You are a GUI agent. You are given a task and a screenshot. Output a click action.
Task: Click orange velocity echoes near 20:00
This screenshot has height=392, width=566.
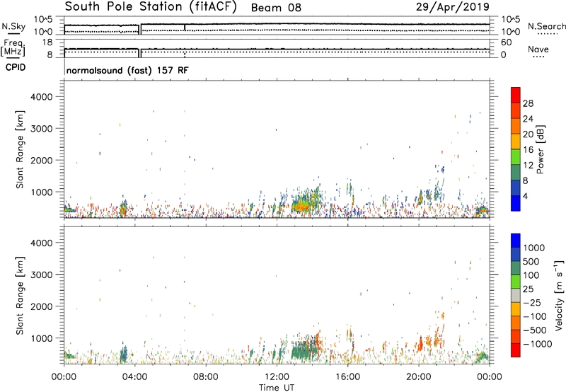[420, 345]
